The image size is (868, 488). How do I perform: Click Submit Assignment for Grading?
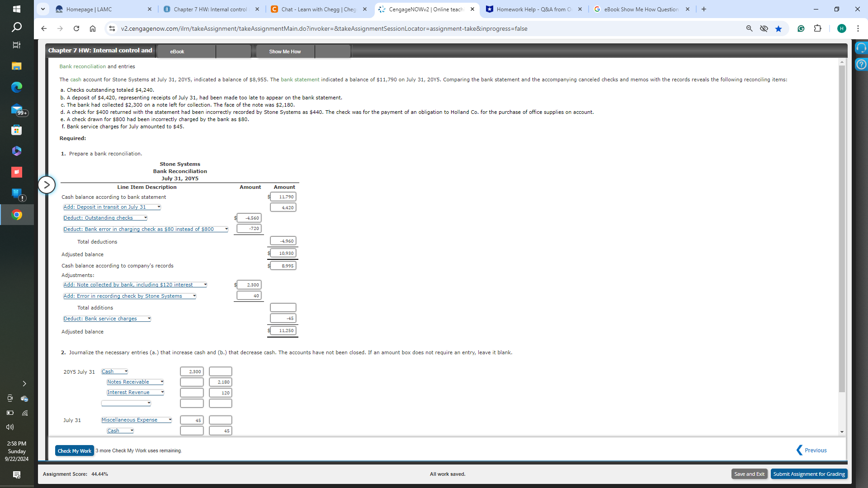tap(809, 474)
